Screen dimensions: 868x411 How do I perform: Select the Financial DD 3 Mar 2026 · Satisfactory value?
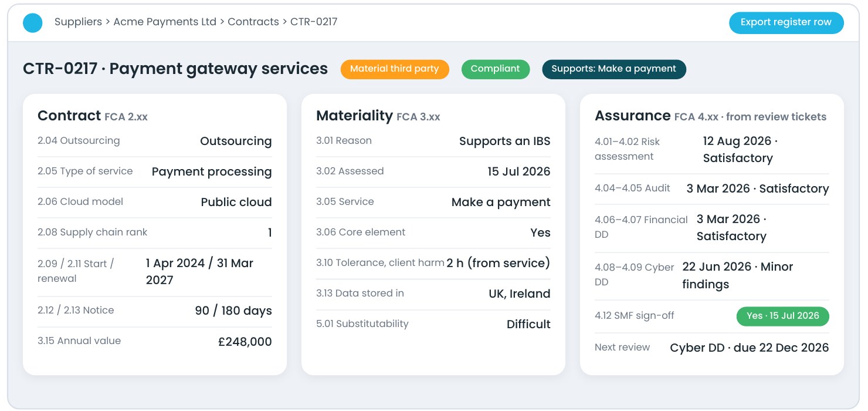coord(733,228)
